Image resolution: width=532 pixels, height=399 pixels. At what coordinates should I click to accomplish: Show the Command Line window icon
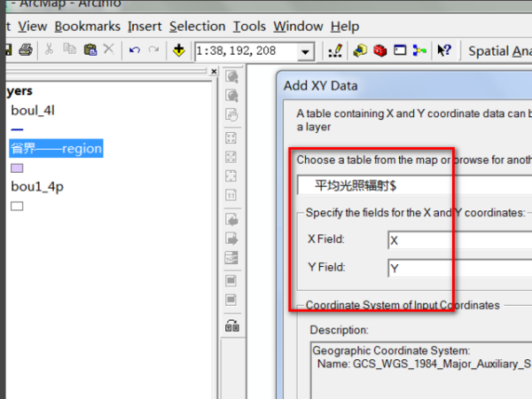400,51
